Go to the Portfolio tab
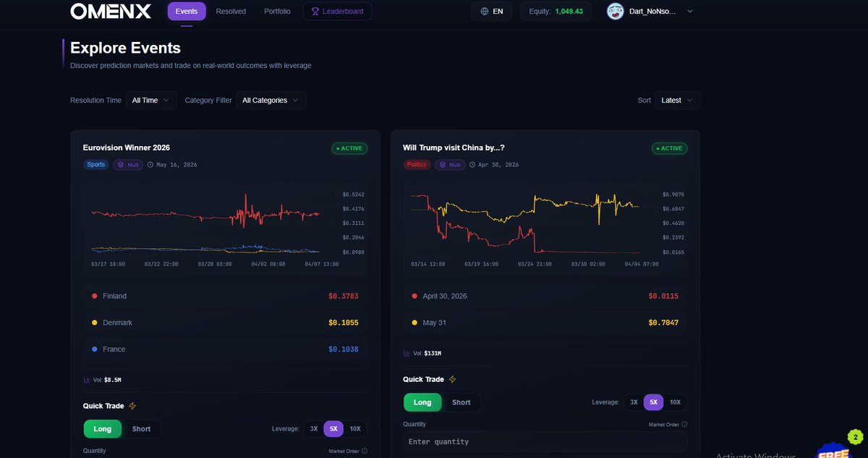This screenshot has width=868, height=458. coord(277,12)
